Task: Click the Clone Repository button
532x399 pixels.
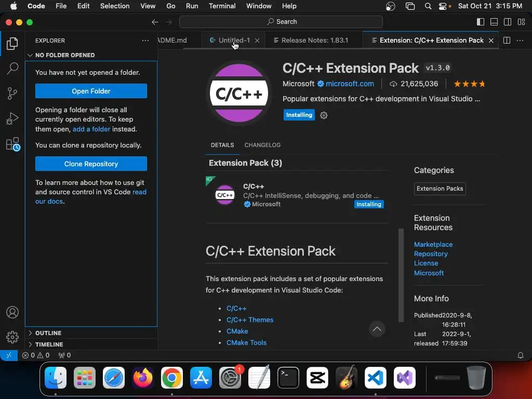Action: click(91, 164)
